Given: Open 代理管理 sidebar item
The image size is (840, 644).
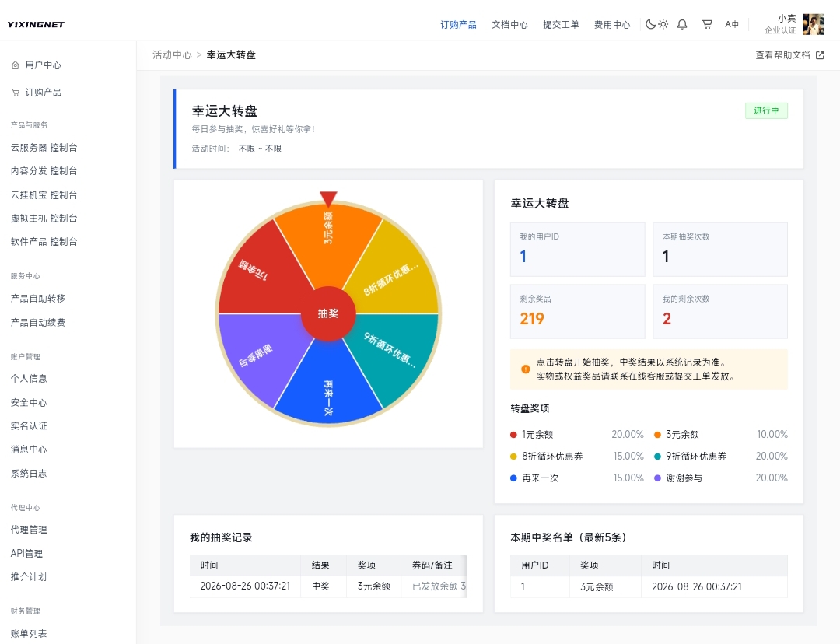Looking at the screenshot, I should pyautogui.click(x=29, y=530).
